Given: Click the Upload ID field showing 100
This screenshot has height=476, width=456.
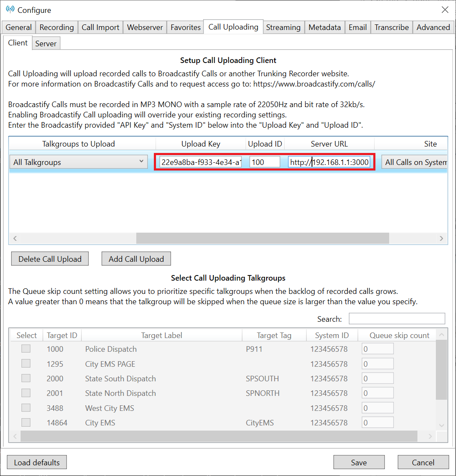Looking at the screenshot, I should click(x=264, y=162).
